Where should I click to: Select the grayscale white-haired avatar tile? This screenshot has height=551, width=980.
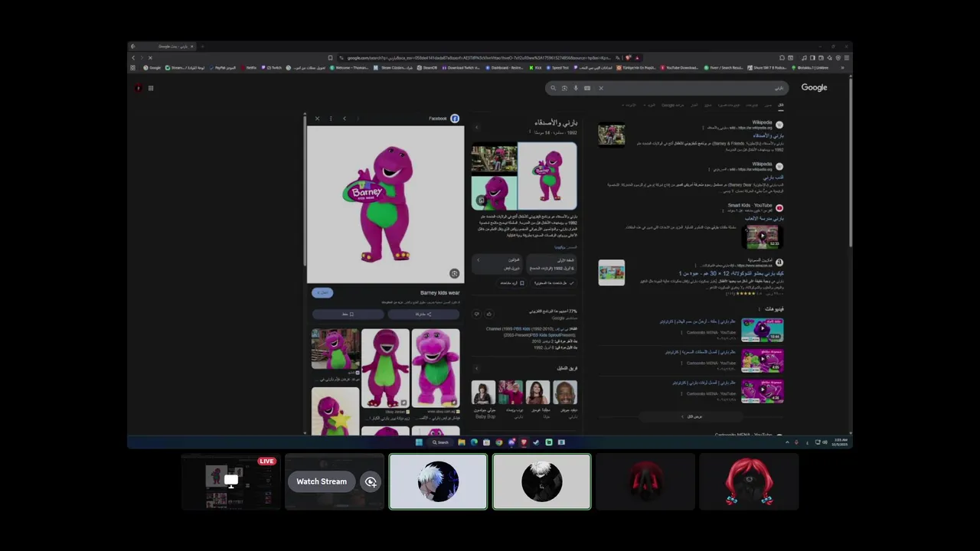point(541,481)
